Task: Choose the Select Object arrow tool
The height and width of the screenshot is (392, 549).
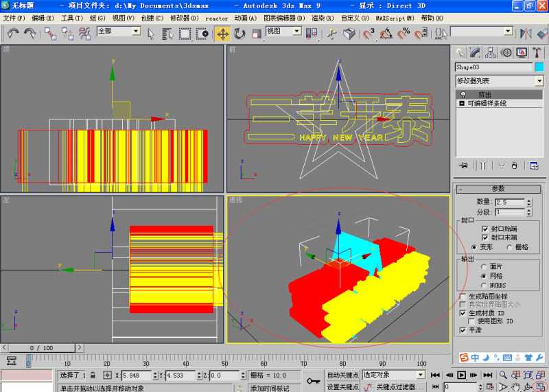Action: [x=151, y=34]
